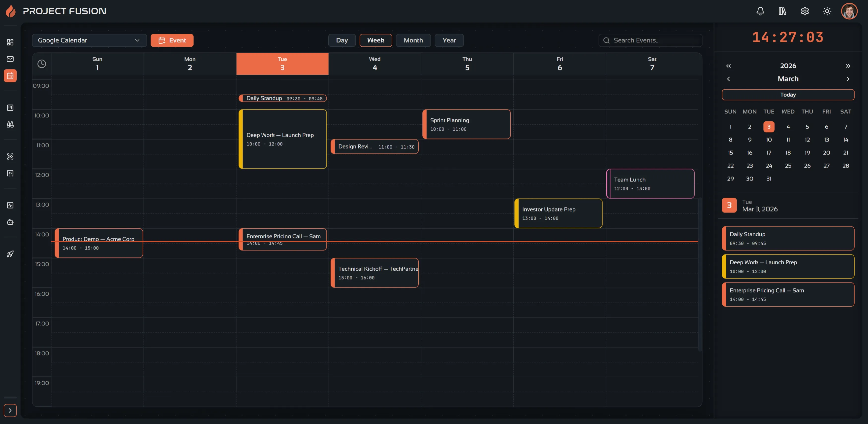Click the Event create button

[x=172, y=40]
